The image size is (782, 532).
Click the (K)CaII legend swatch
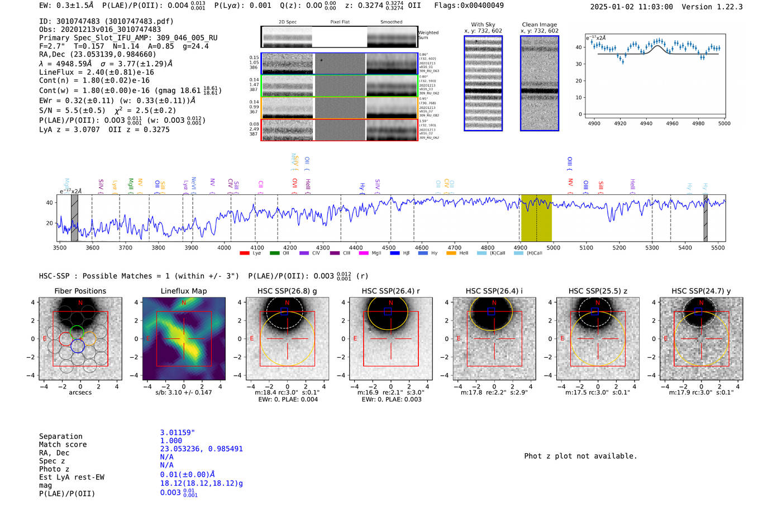tap(481, 253)
